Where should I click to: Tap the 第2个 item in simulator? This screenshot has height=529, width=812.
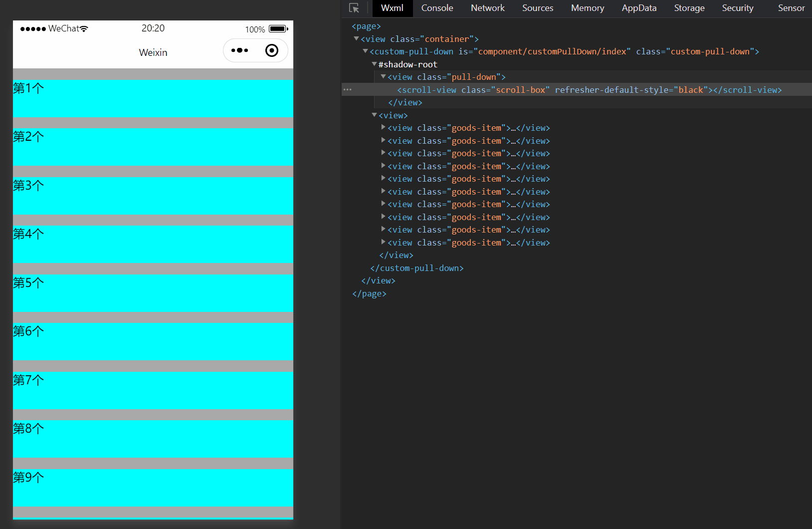(x=153, y=147)
